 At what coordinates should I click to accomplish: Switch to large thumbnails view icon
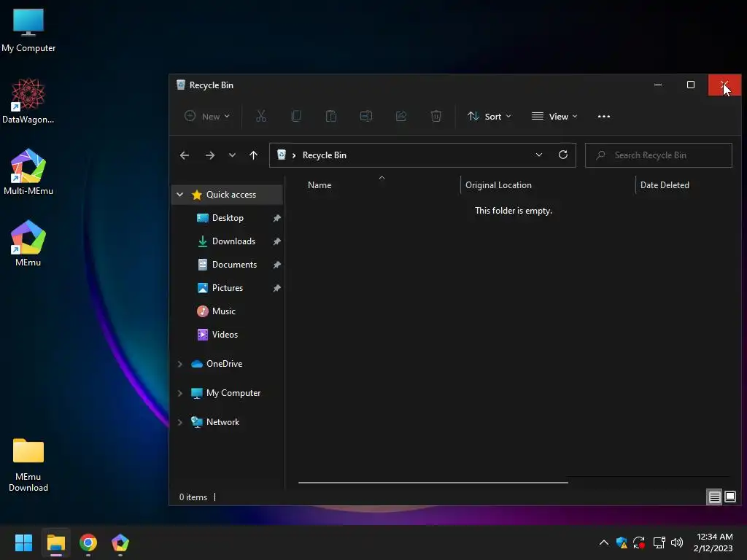coord(729,497)
